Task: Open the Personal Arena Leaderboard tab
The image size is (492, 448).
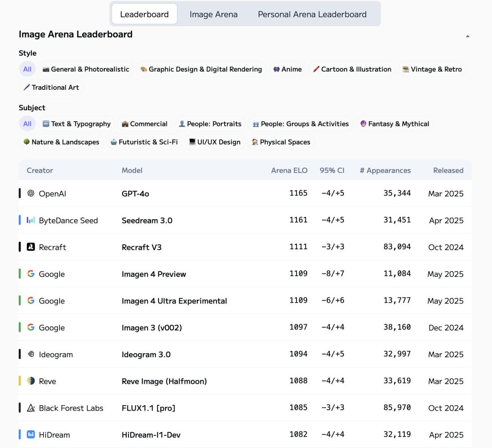Action: [x=312, y=14]
